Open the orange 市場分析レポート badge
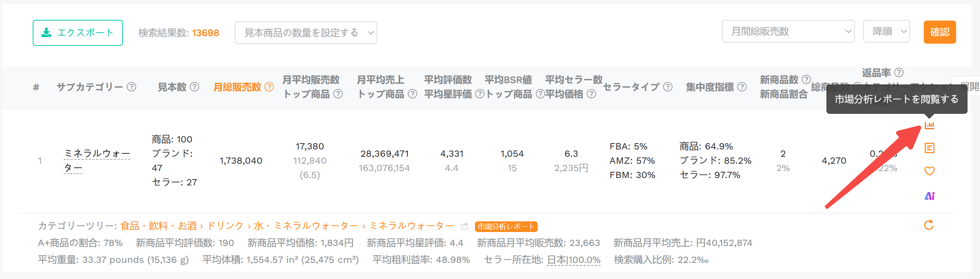The height and width of the screenshot is (279, 980). tap(506, 227)
